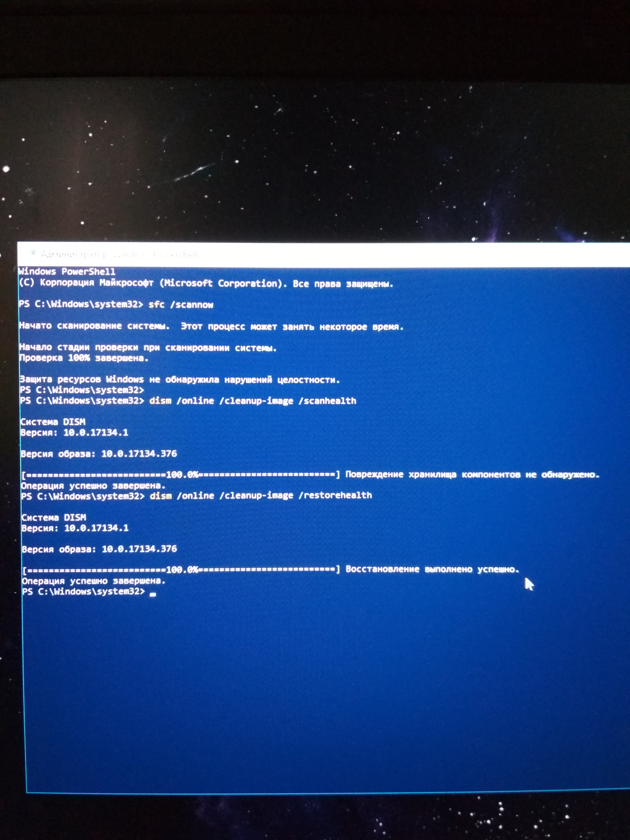Click the empty prompt line after the sfc output
Image resolution: width=630 pixels, height=840 pixels.
[x=82, y=390]
